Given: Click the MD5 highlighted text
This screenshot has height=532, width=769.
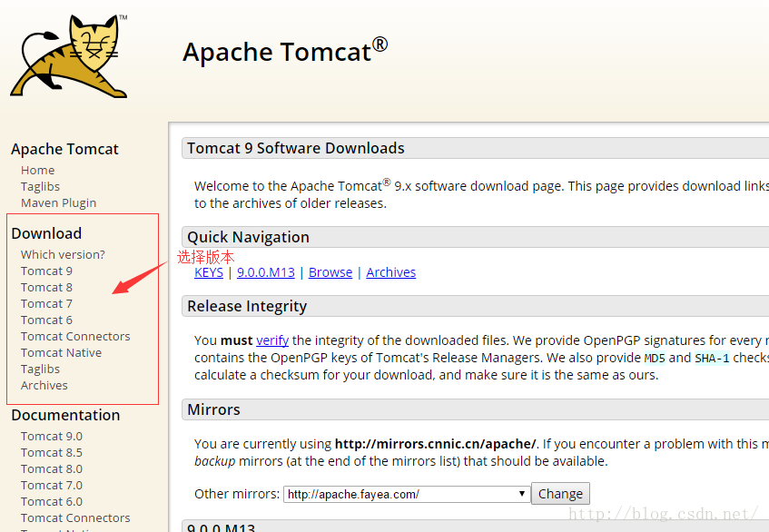Looking at the screenshot, I should click(x=655, y=358).
